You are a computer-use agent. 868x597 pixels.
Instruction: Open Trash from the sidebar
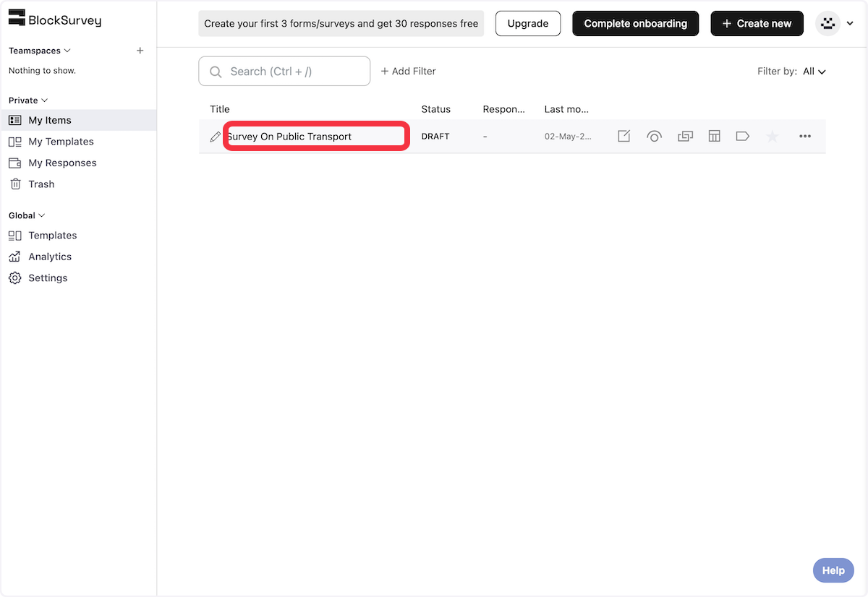point(41,184)
